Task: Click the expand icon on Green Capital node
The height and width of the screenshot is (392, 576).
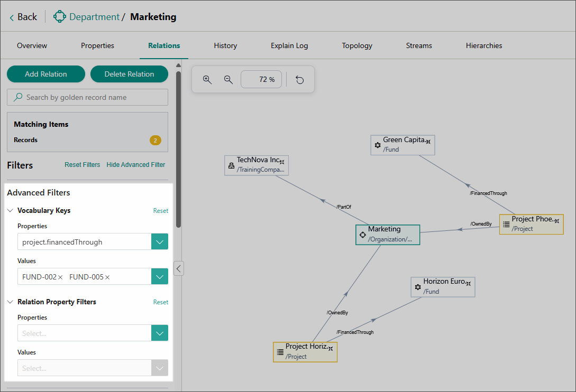Action: (428, 141)
